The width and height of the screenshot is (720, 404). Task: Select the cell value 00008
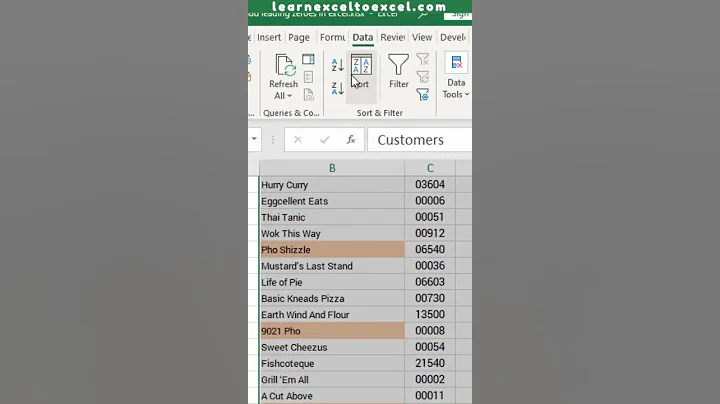(430, 331)
